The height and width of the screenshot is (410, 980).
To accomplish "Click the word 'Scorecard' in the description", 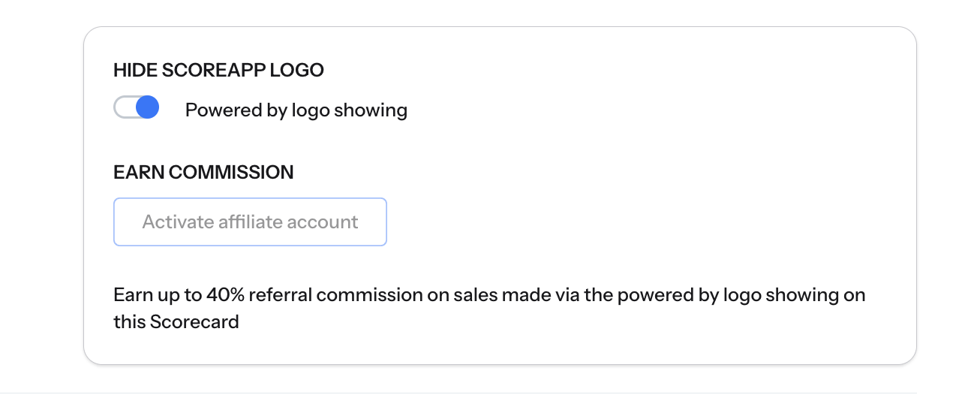I will click(x=194, y=323).
